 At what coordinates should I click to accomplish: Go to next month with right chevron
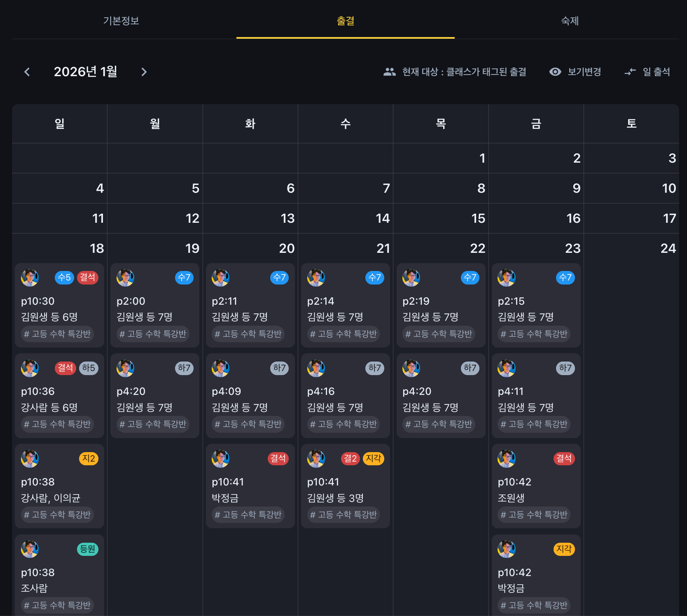click(x=144, y=72)
